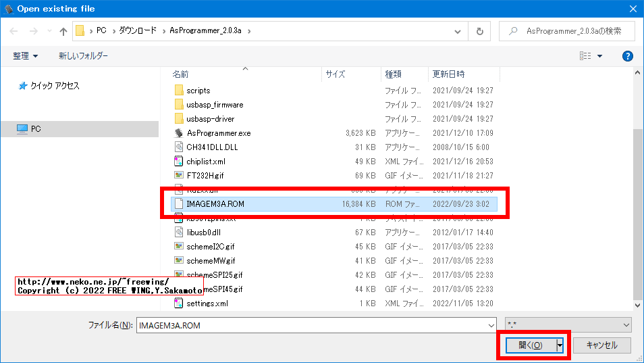Screen dimensions: 644x363
Task: Select the settings.xml file icon
Action: coord(179,303)
